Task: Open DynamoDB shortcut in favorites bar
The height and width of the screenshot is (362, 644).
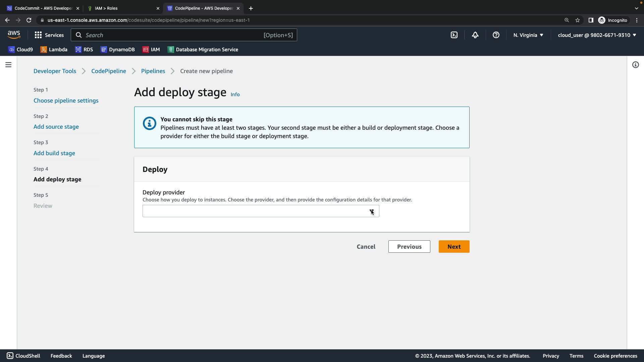Action: point(118,49)
